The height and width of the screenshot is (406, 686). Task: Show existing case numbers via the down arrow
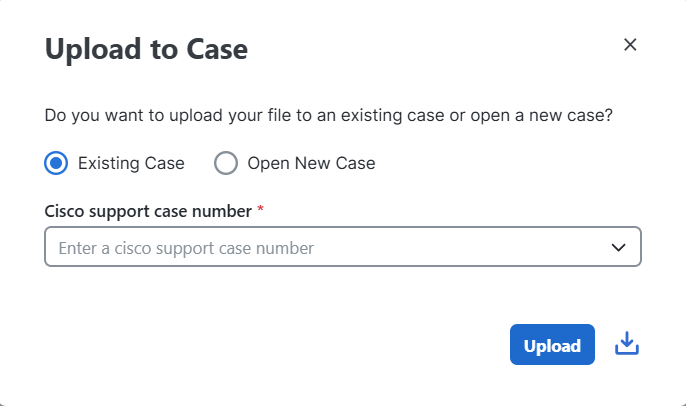[619, 247]
